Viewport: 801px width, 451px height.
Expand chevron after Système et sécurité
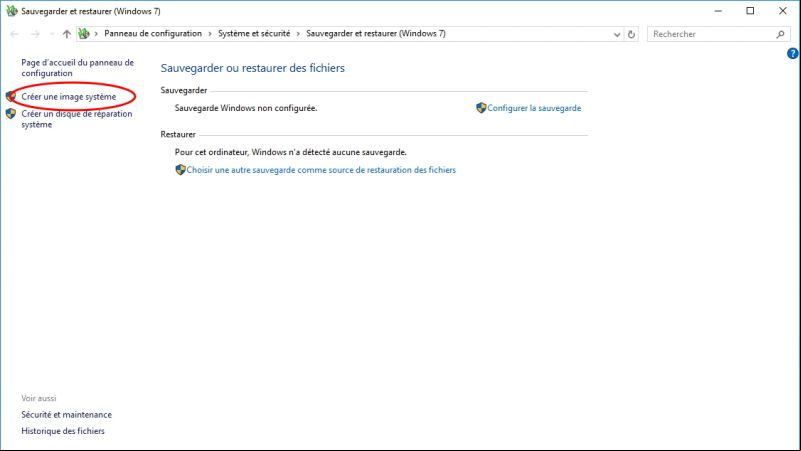298,34
